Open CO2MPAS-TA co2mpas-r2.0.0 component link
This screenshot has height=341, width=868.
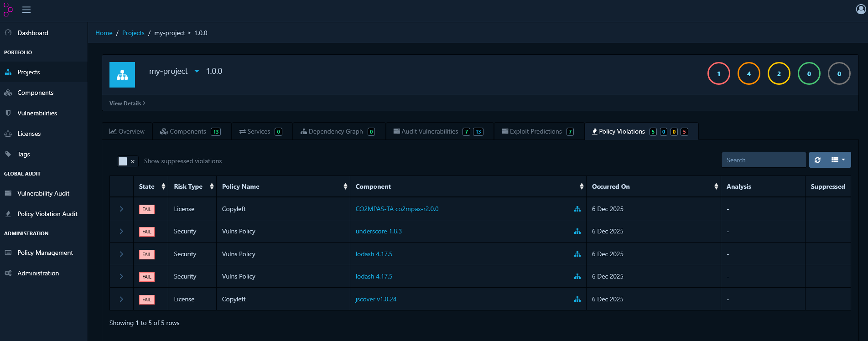pos(397,209)
